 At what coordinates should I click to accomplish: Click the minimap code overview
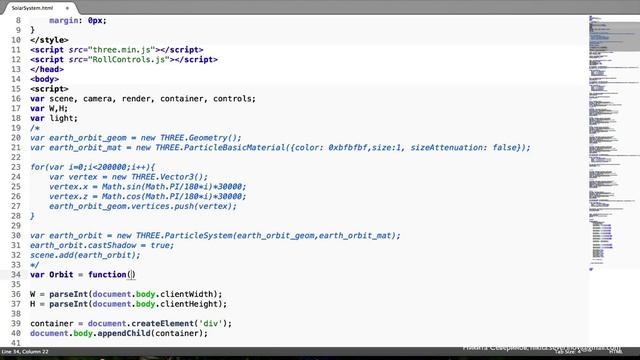(x=613, y=143)
